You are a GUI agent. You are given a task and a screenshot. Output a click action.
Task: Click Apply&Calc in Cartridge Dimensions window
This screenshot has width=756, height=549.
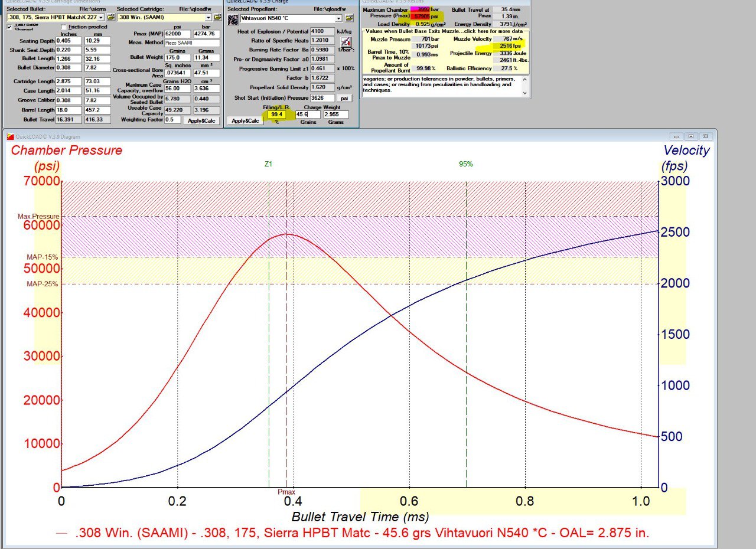[x=201, y=120]
